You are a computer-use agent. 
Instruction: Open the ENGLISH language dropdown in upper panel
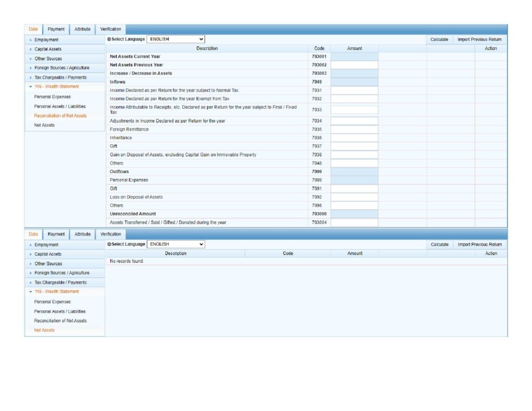tap(176, 39)
